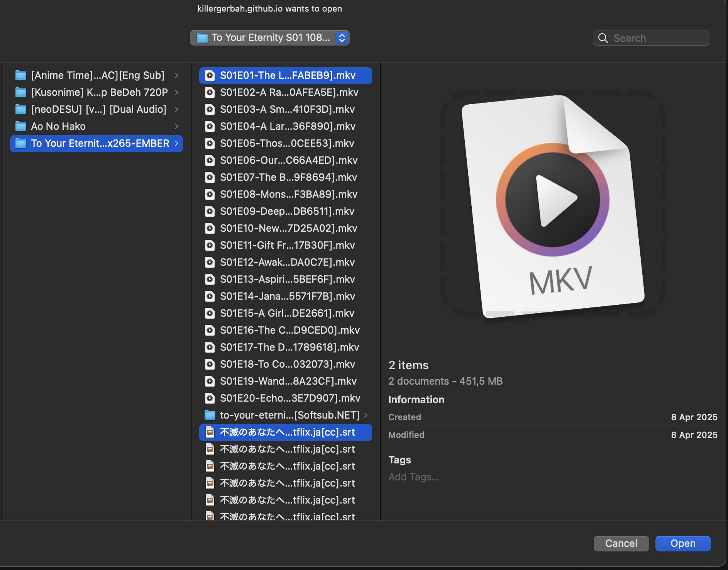Click the video icon next to S01E20-Echo episode

(x=210, y=398)
